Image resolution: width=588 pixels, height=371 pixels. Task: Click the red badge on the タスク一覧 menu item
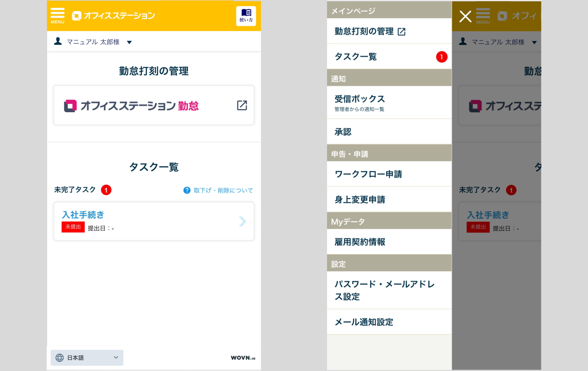(x=441, y=57)
